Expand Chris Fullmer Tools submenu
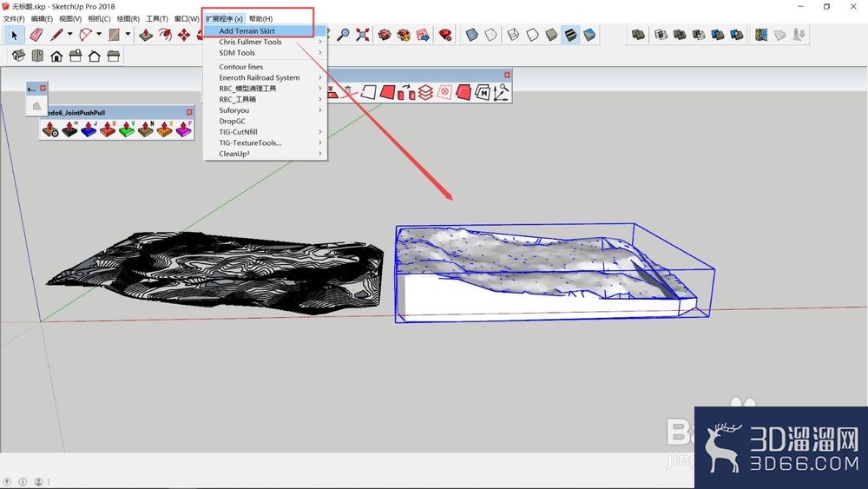The height and width of the screenshot is (489, 868). (265, 42)
